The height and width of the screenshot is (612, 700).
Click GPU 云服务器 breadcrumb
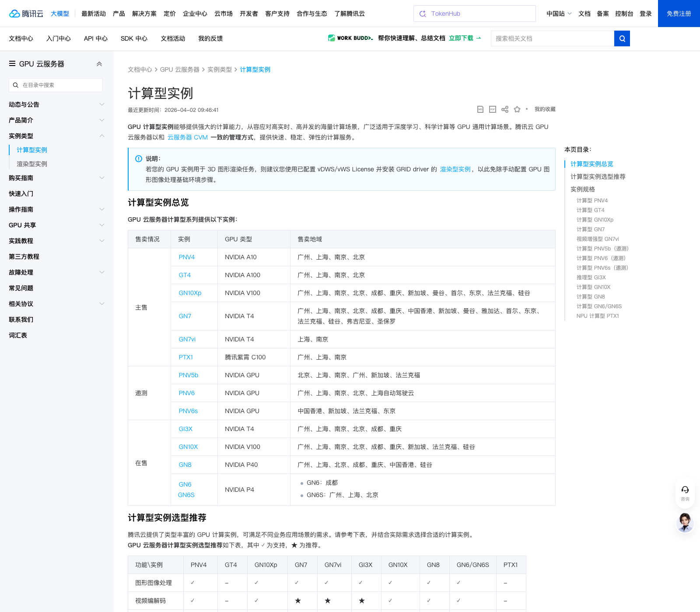click(x=180, y=70)
